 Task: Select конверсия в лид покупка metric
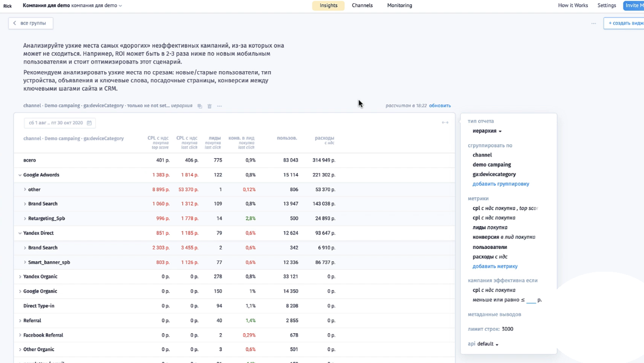[504, 237]
